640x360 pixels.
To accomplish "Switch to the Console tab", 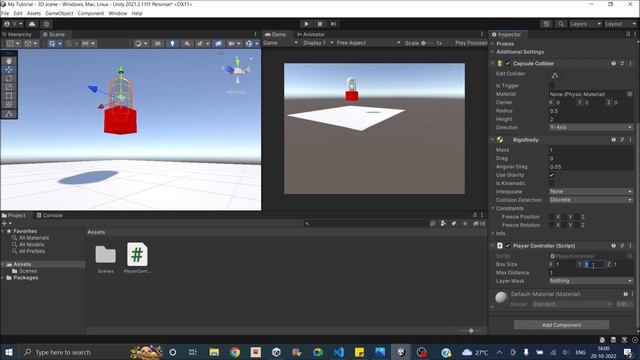I will 49,215.
